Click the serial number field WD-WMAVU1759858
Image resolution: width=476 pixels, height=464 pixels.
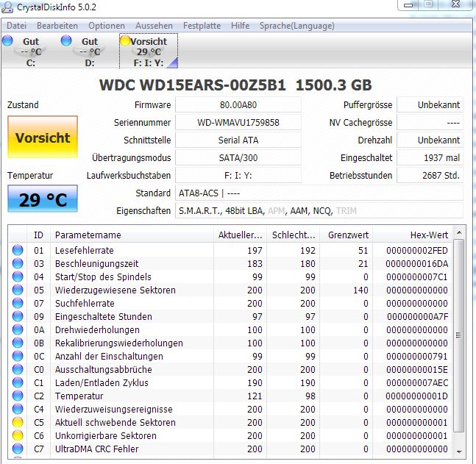click(238, 123)
